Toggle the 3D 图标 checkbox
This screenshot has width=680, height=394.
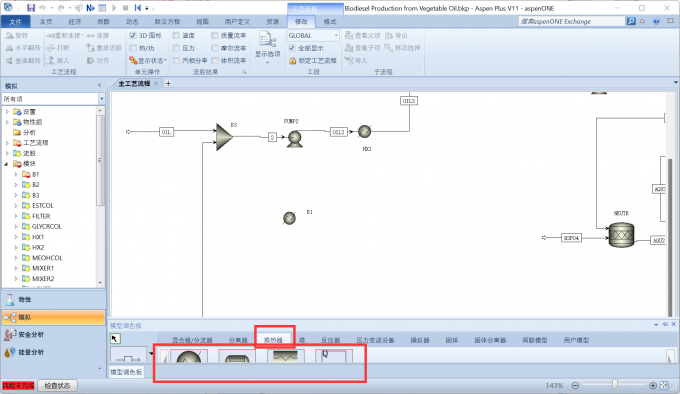tap(133, 36)
